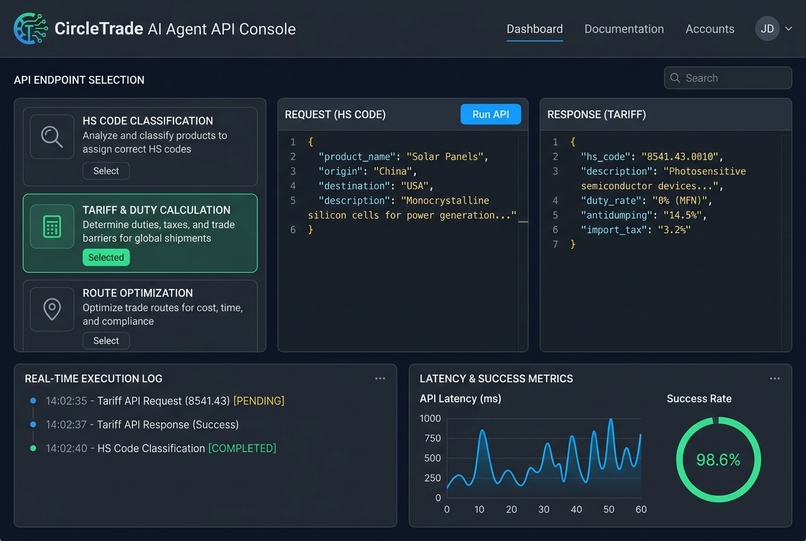Switch to the Dashboard tab

[x=535, y=29]
